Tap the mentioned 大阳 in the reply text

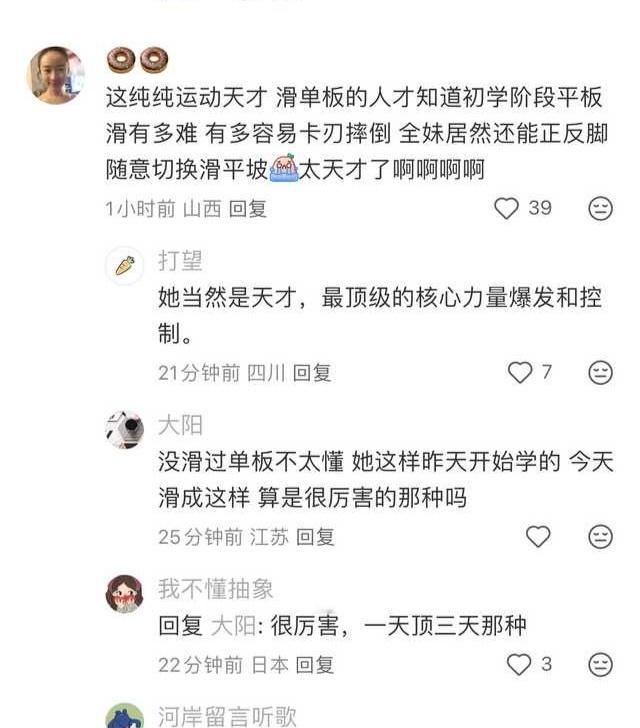(234, 626)
